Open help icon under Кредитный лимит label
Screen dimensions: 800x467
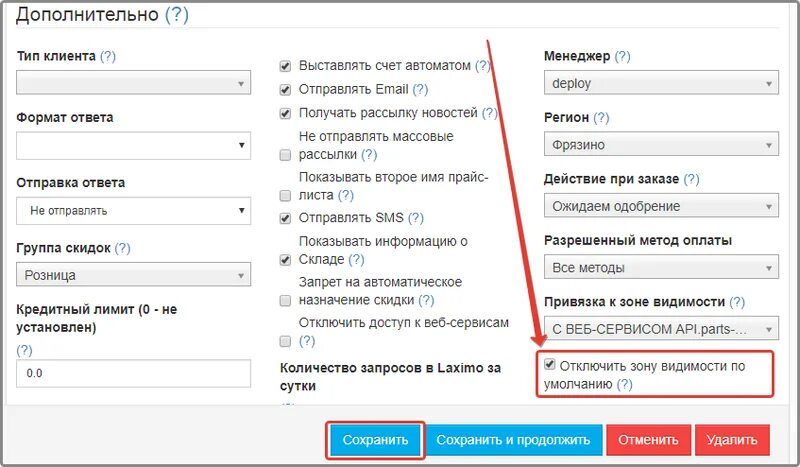click(x=24, y=350)
